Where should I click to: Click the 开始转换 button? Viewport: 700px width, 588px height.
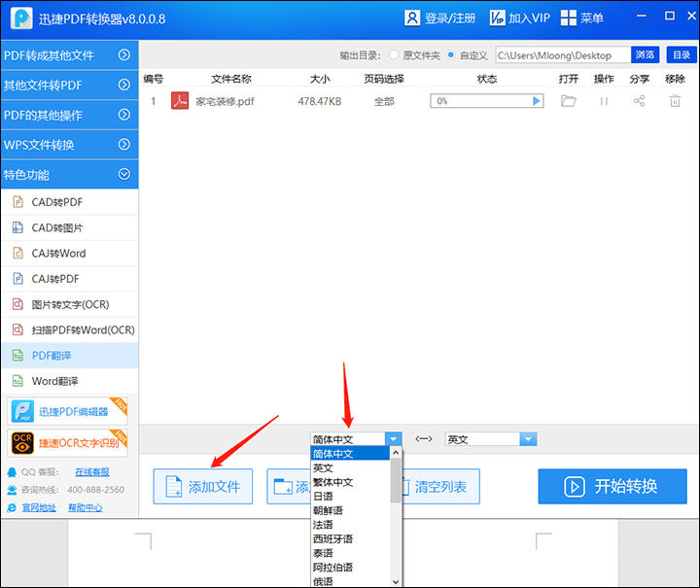tap(612, 486)
